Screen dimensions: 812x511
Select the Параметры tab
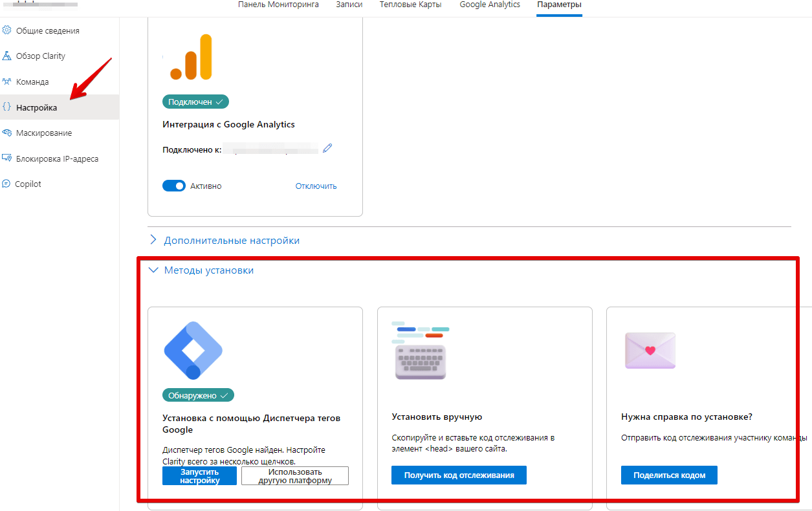pyautogui.click(x=559, y=5)
